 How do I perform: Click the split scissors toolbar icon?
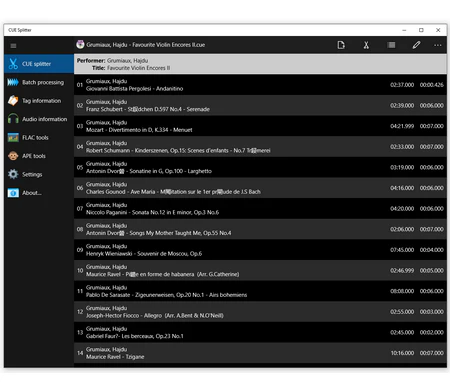(x=366, y=45)
